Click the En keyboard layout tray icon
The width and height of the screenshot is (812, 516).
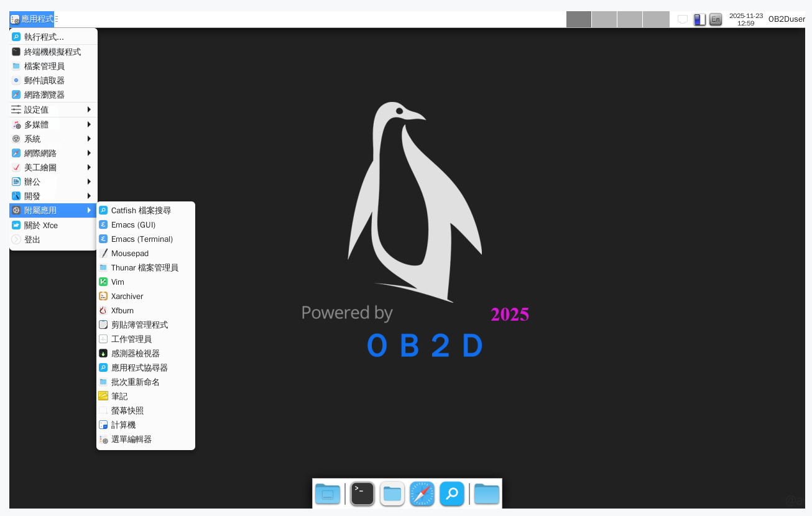click(716, 19)
